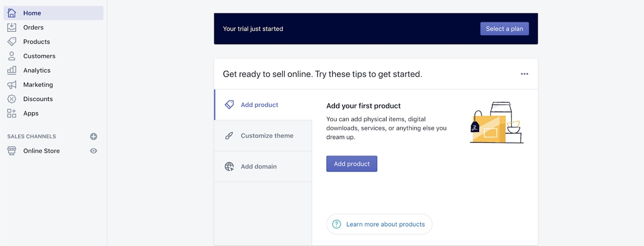Click the product packaging illustration

[496, 122]
